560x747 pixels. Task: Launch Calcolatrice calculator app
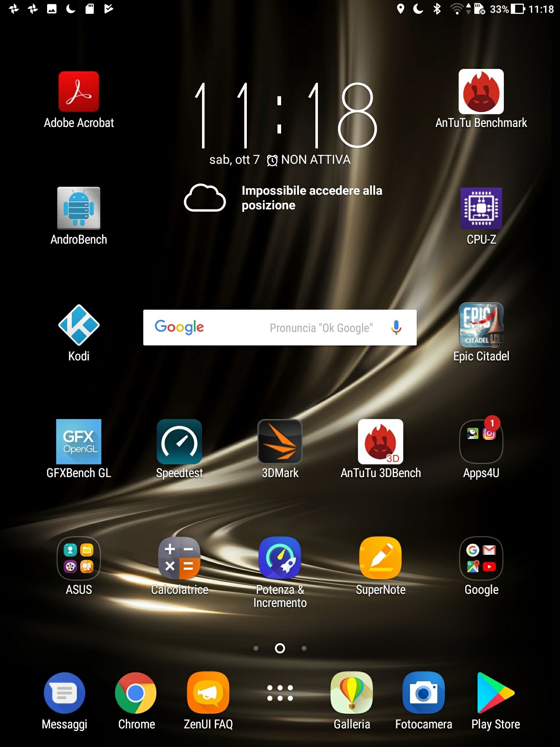179,558
